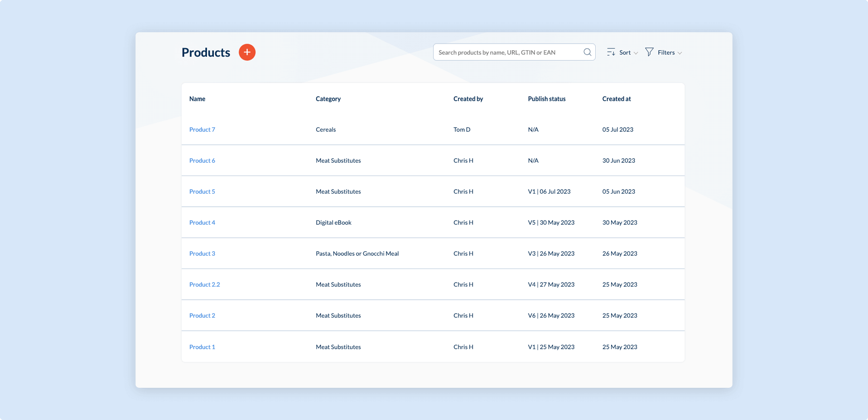868x420 pixels.
Task: Focus the product search field
Action: tap(514, 52)
